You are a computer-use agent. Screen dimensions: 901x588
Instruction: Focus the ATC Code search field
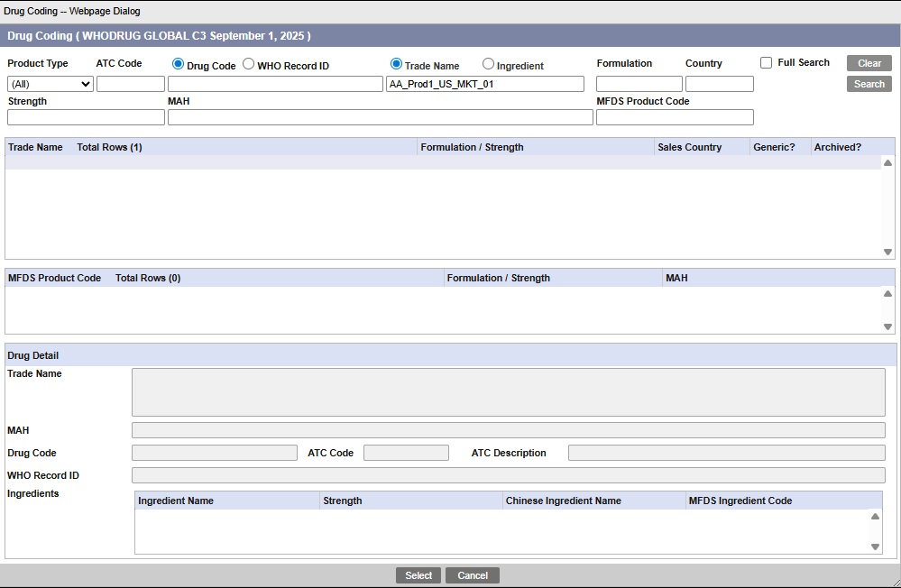(x=131, y=84)
